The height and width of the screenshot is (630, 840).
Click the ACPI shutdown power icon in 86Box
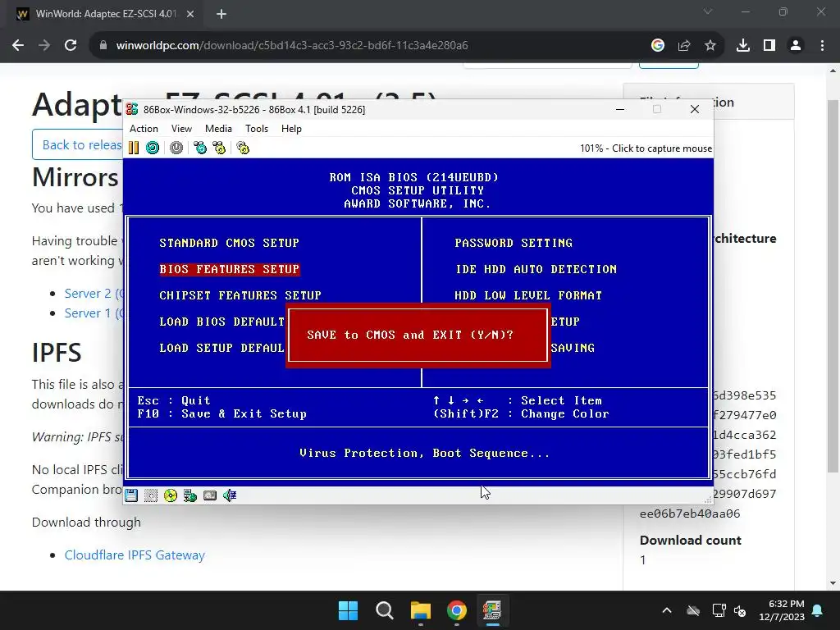coord(176,148)
